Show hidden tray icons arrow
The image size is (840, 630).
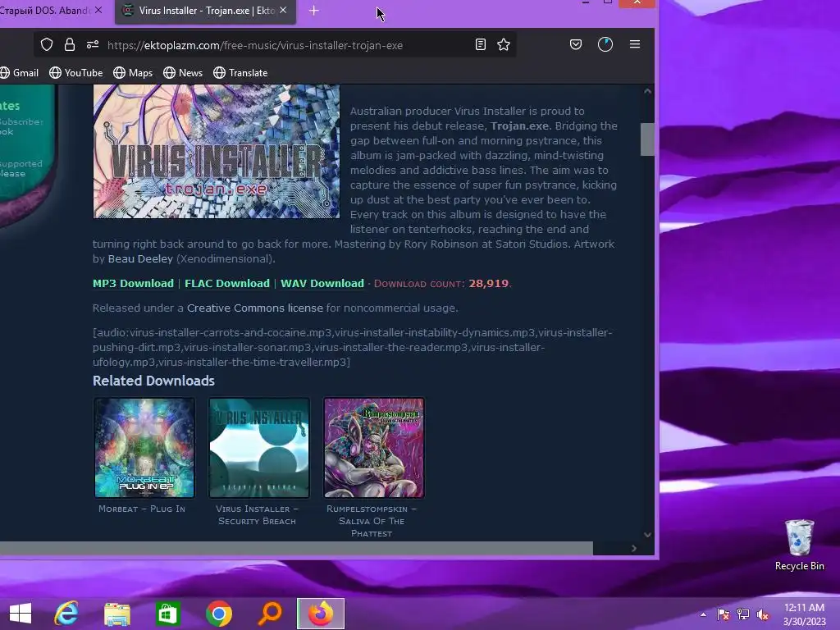coord(703,614)
